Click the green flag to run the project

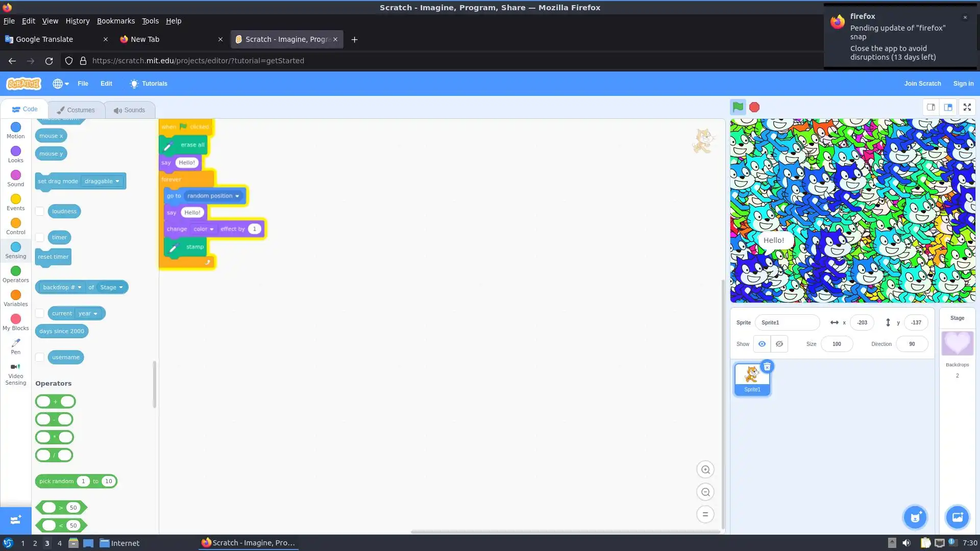[x=738, y=107]
